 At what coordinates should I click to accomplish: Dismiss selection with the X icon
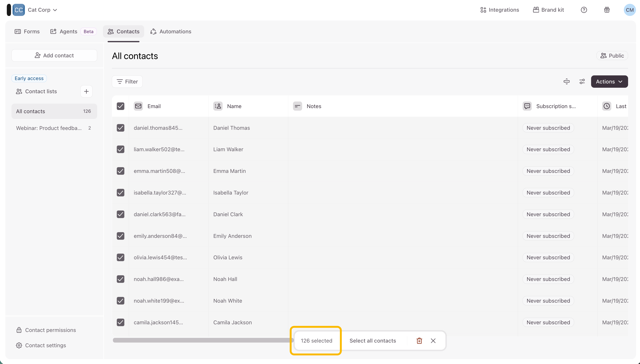point(433,341)
